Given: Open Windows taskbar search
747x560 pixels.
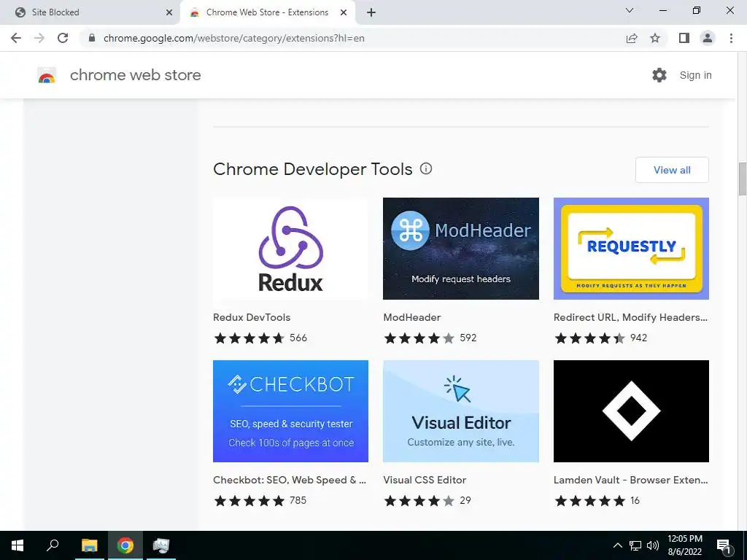Looking at the screenshot, I should (53, 545).
